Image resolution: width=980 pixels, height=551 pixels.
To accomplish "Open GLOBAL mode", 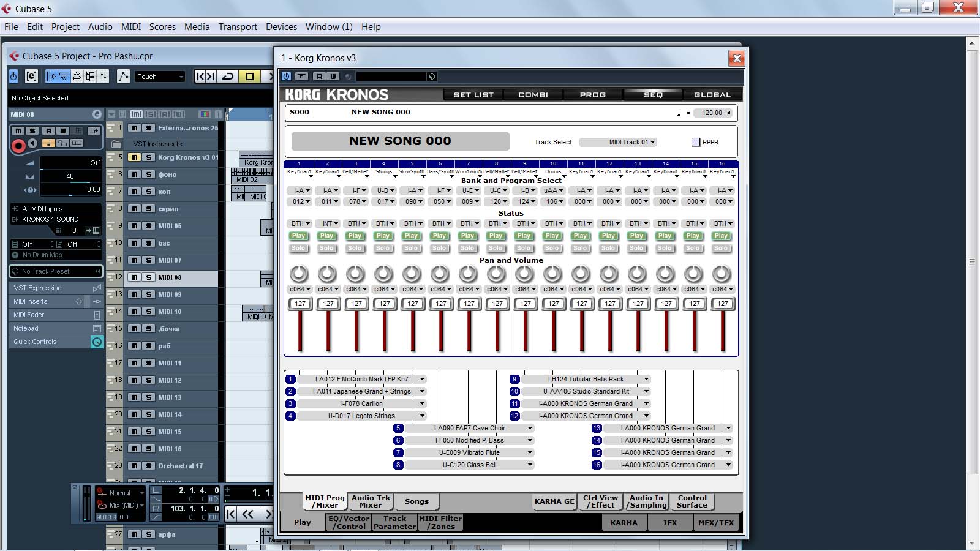I will (x=712, y=95).
